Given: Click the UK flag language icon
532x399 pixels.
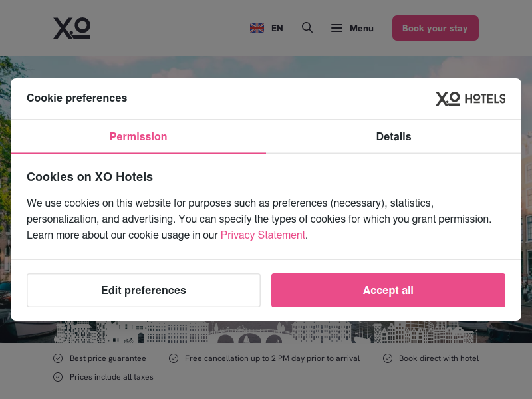Looking at the screenshot, I should click(257, 28).
